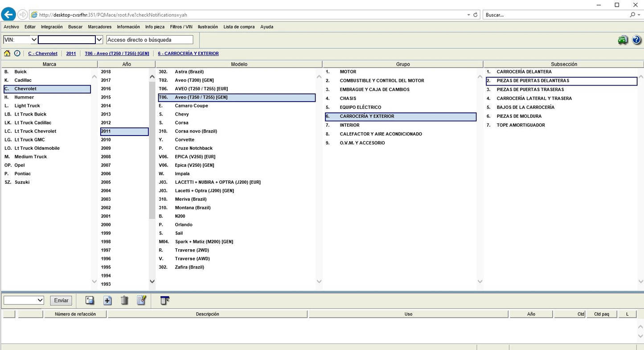The width and height of the screenshot is (644, 350).
Task: Open the dropdown left of Enviar
Action: 40,301
